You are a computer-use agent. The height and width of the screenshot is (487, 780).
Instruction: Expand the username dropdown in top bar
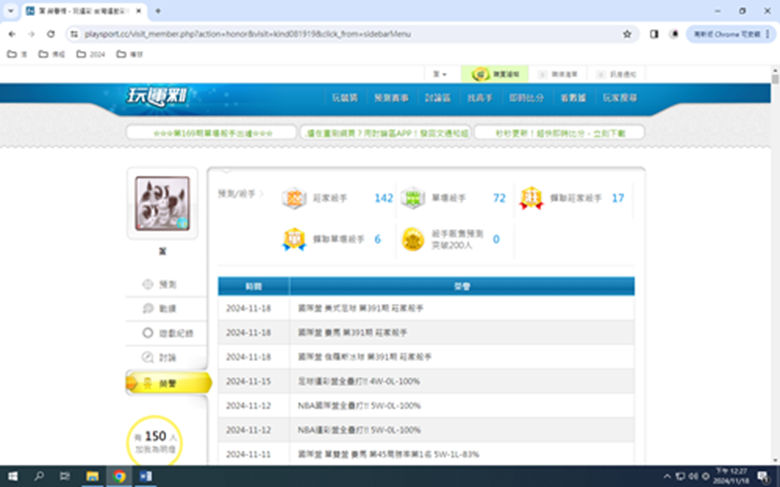pos(439,74)
